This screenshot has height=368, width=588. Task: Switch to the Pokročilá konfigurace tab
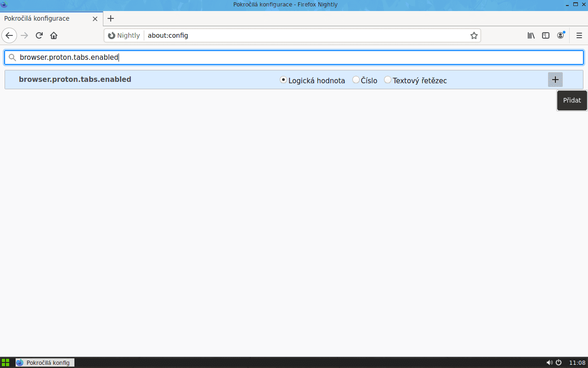coord(51,19)
